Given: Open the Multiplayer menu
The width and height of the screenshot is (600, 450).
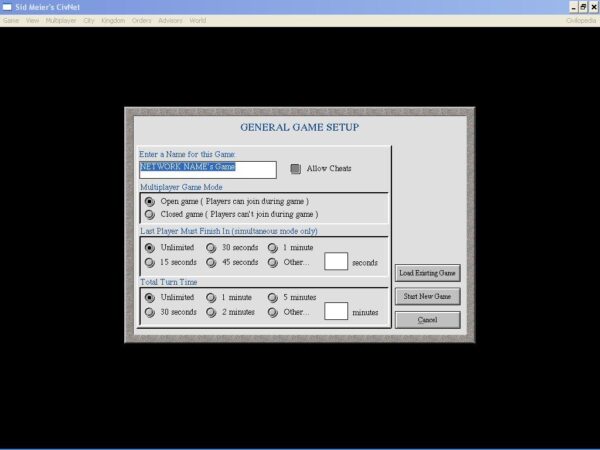Looking at the screenshot, I should [61, 20].
